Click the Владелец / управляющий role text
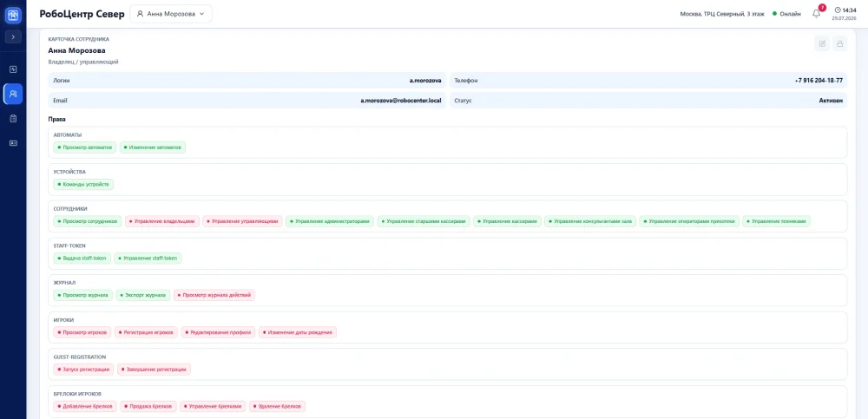This screenshot has height=419, width=868. coord(83,62)
